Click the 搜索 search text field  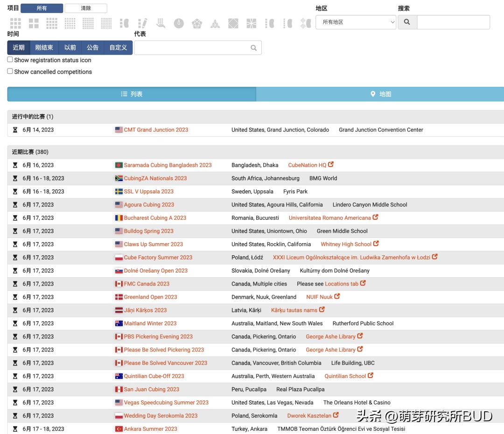pos(453,22)
